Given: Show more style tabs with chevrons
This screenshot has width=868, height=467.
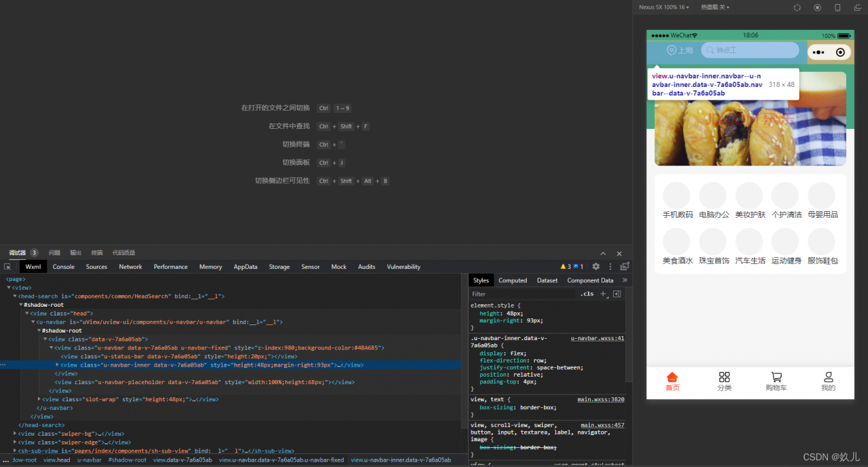Looking at the screenshot, I should pos(625,280).
